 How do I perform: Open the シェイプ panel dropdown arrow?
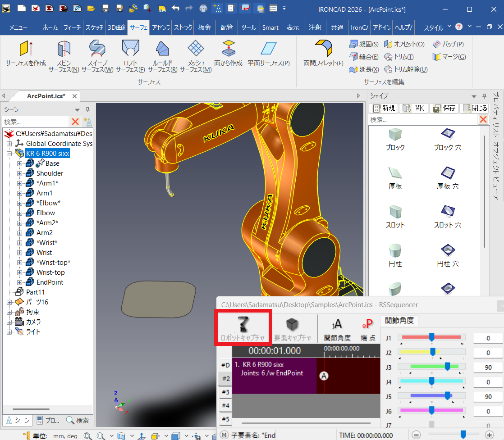474,96
